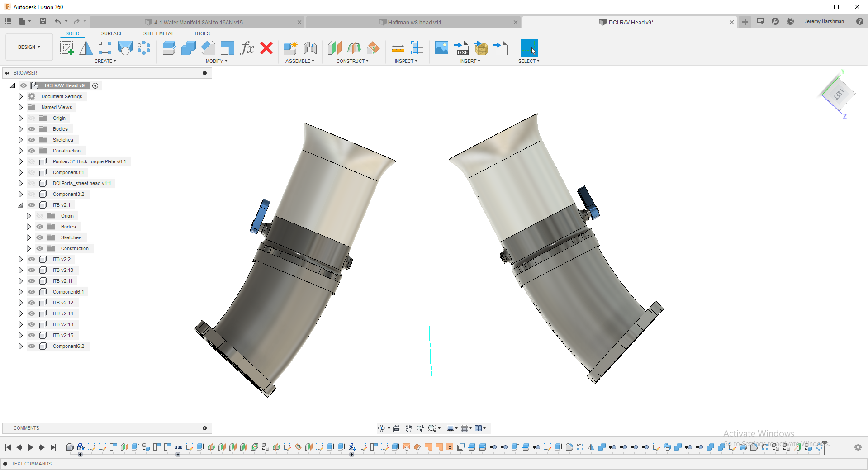Select the Chamfer tool icon
Viewport: 868px width, 470px height.
(x=208, y=48)
